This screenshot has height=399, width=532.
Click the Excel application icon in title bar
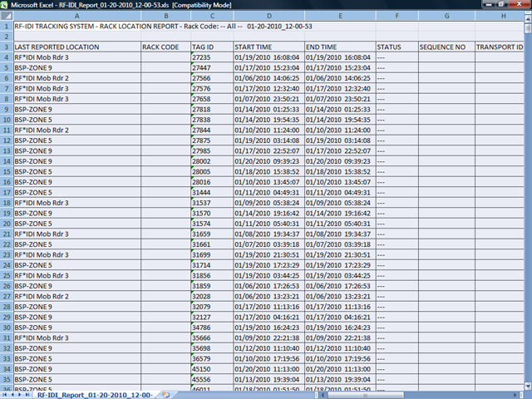click(5, 5)
